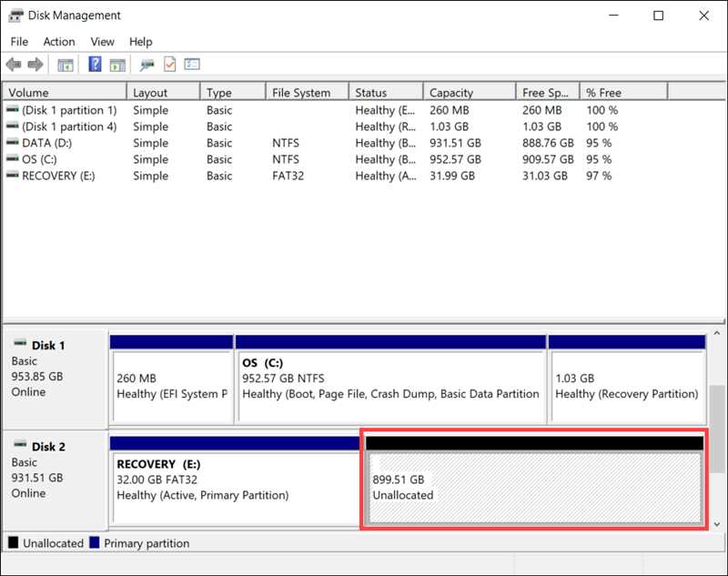This screenshot has height=576, width=728.
Task: Open the Action menu
Action: pos(59,42)
